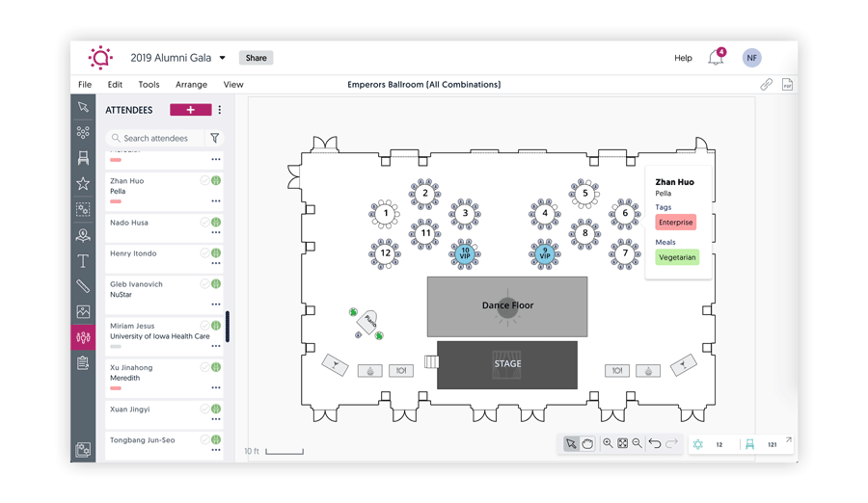
Task: Open the star favorites tool
Action: [x=83, y=184]
